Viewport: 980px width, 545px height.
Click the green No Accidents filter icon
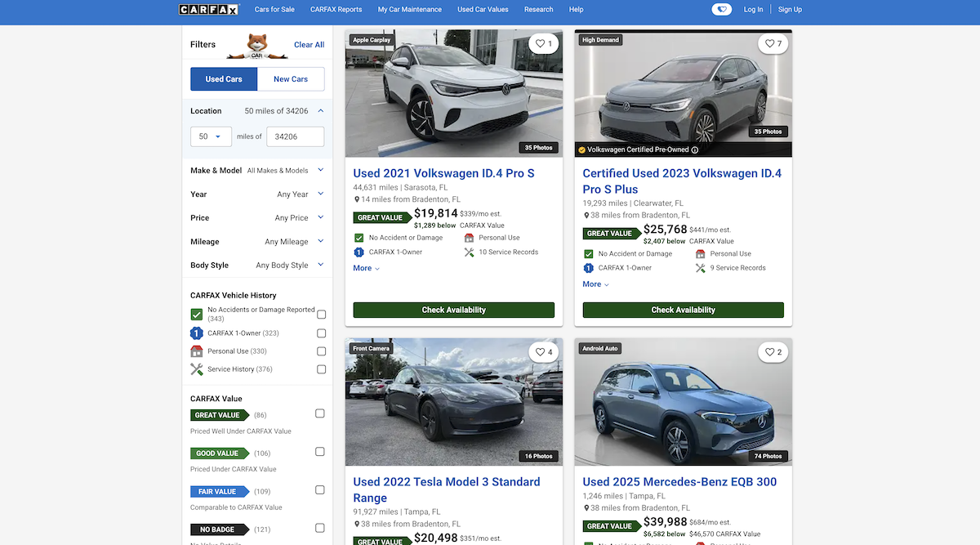pyautogui.click(x=197, y=314)
